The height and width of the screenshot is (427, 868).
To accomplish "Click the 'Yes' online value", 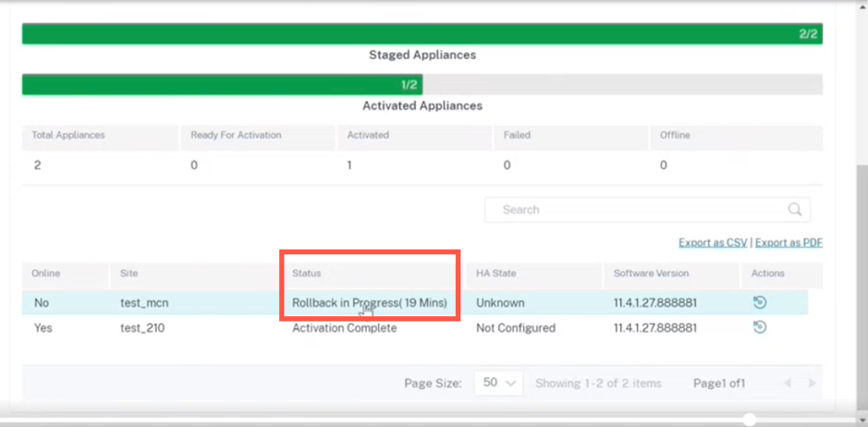I will 43,328.
